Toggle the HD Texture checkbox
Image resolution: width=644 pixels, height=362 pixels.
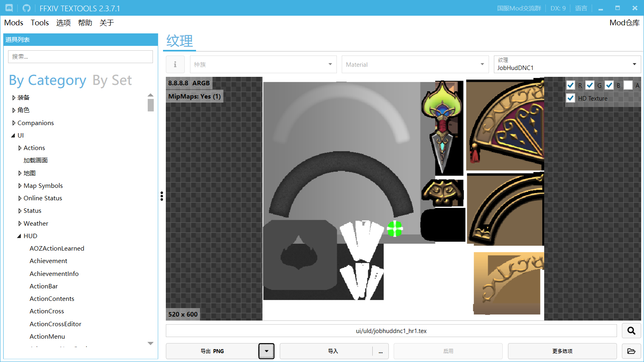point(570,98)
